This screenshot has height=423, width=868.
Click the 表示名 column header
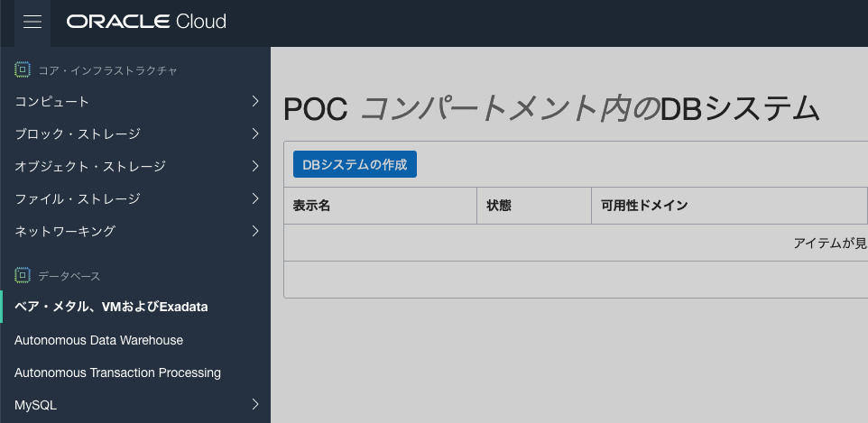tap(380, 206)
